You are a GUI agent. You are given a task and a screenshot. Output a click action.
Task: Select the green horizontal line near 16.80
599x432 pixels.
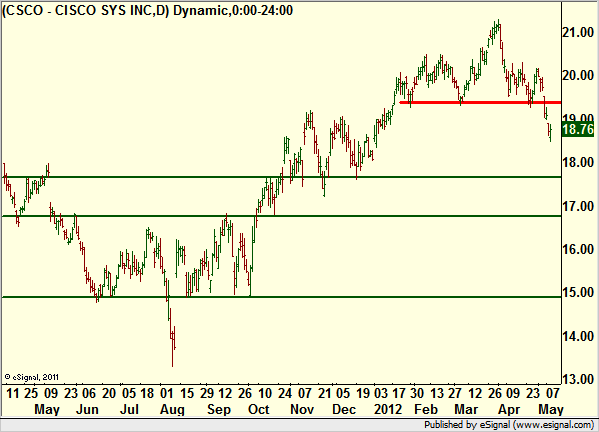coord(282,216)
